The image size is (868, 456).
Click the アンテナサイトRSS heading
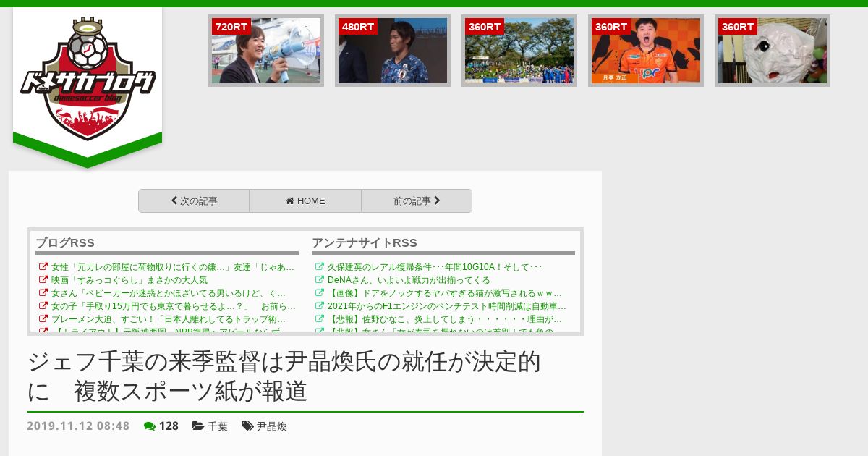coord(365,242)
